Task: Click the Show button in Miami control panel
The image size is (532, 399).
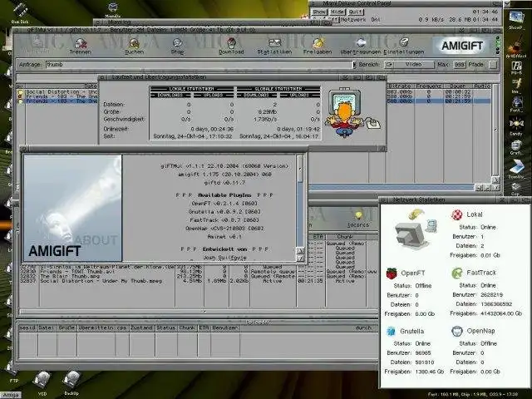Action: point(318,12)
